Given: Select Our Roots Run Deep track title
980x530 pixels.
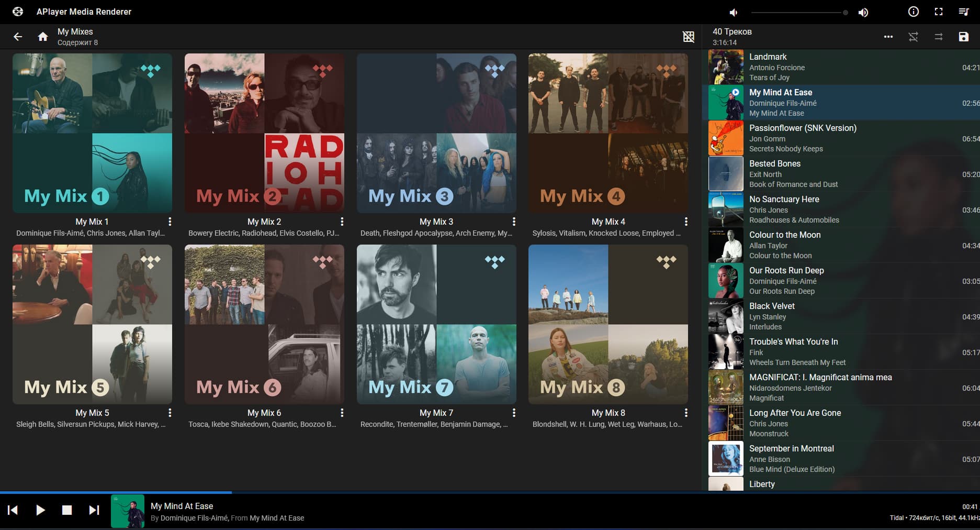Looking at the screenshot, I should tap(786, 270).
